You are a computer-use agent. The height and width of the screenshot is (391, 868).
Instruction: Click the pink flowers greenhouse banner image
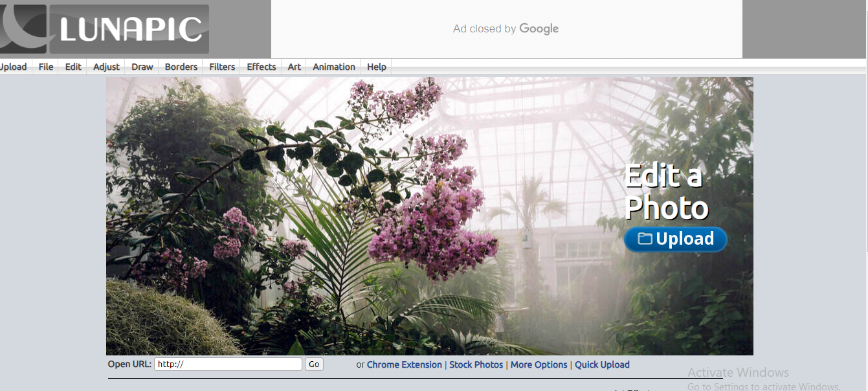tap(362, 214)
